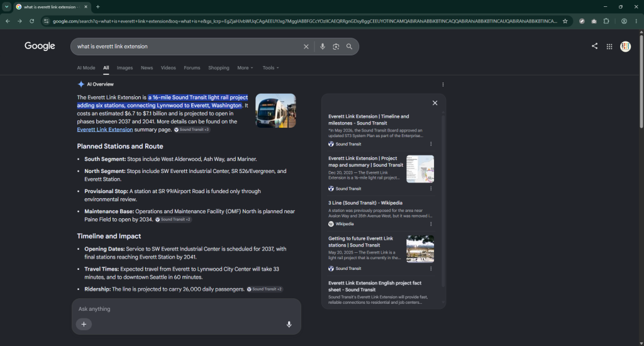Viewport: 644px width, 346px height.
Task: Click the main search text box
Action: pos(188,47)
